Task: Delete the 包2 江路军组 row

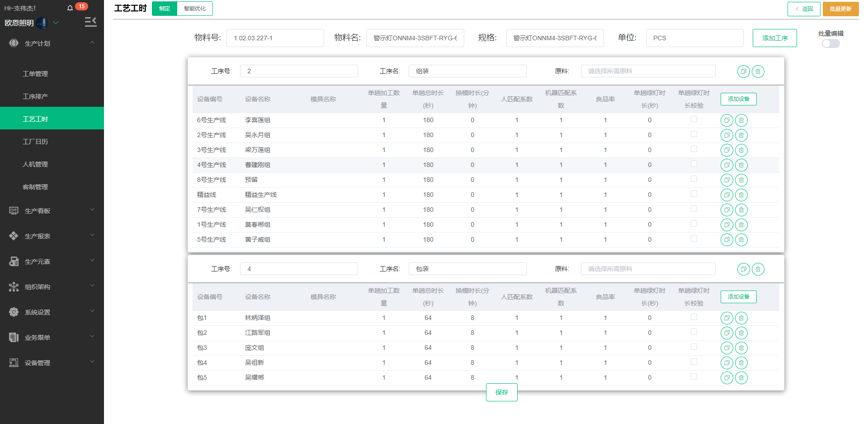Action: 741,333
